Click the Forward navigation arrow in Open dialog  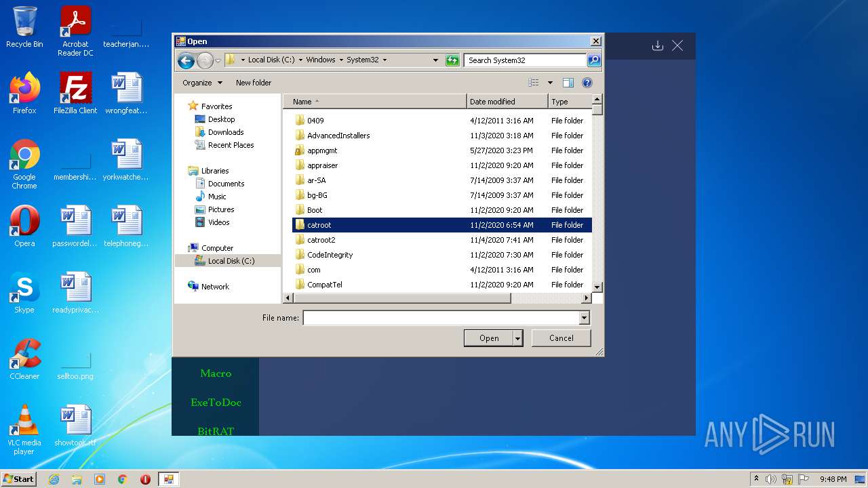coord(205,60)
